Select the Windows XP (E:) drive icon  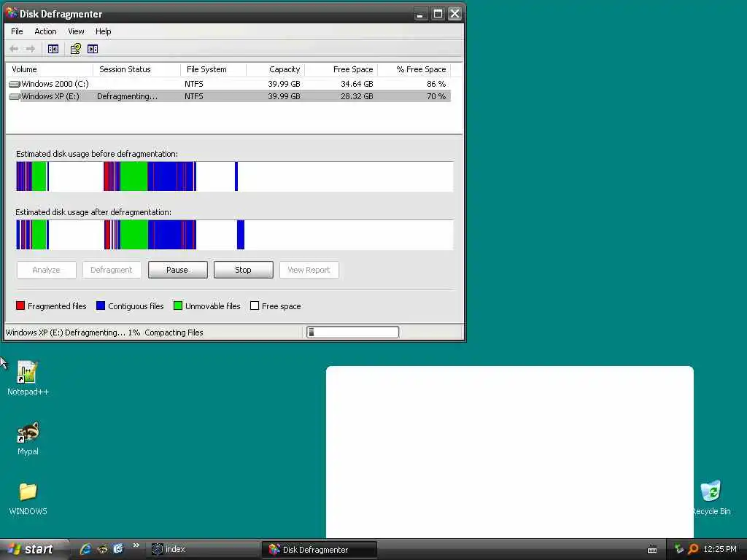coord(15,96)
